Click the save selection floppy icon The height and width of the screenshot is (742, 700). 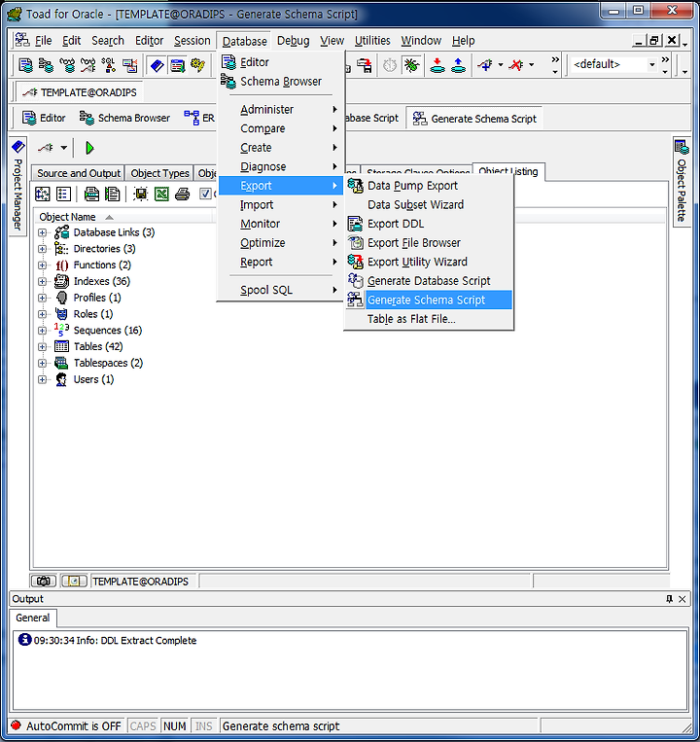tap(140, 194)
